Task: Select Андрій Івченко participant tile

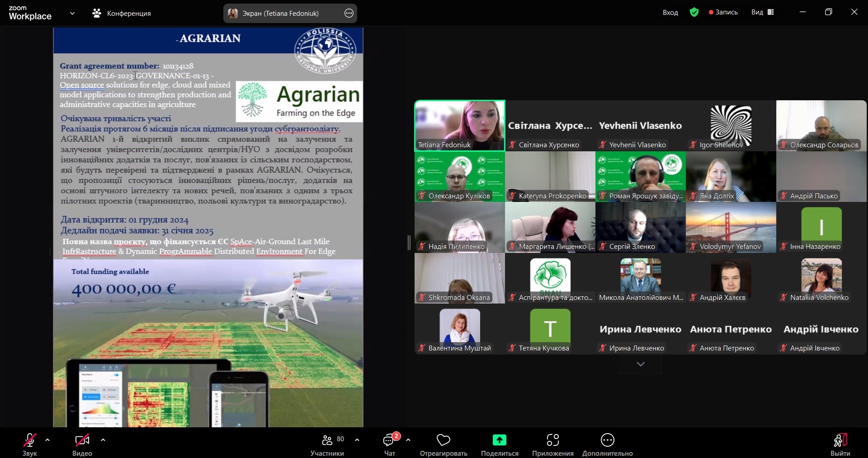Action: coord(821,329)
